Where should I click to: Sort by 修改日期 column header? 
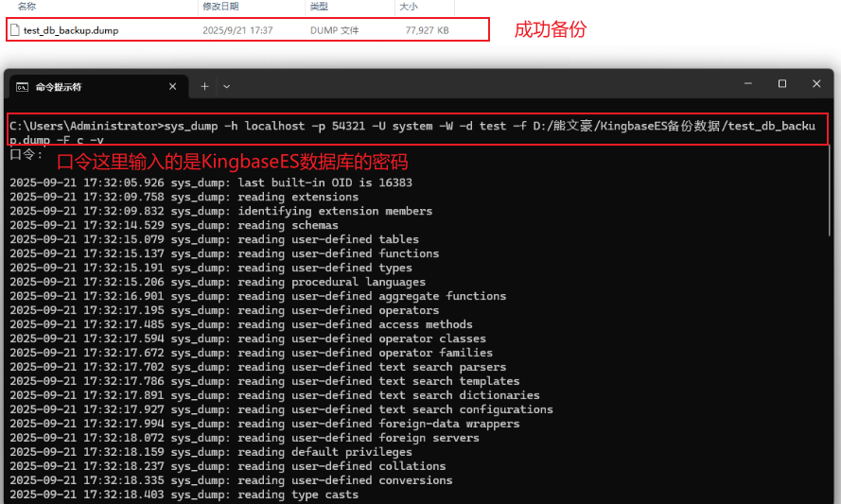pos(220,7)
